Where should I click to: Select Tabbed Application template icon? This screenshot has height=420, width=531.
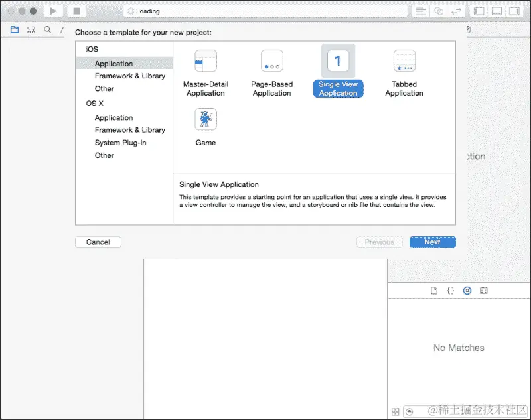pyautogui.click(x=404, y=61)
